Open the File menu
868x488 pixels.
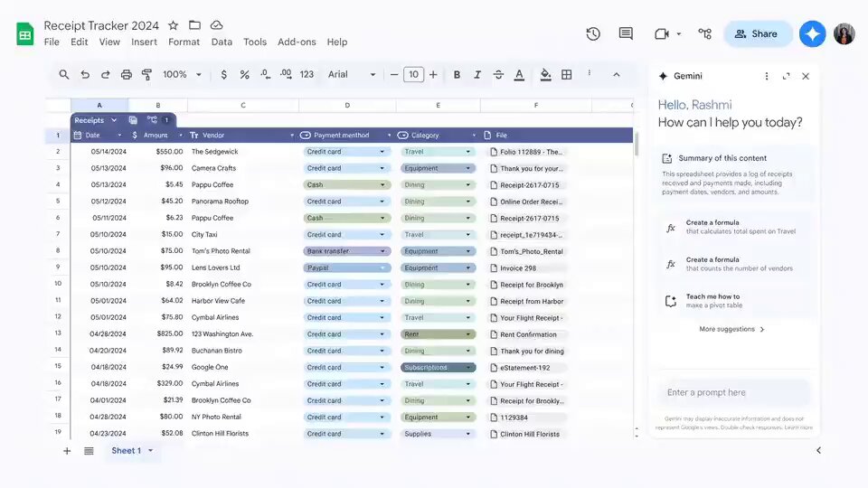(x=52, y=42)
